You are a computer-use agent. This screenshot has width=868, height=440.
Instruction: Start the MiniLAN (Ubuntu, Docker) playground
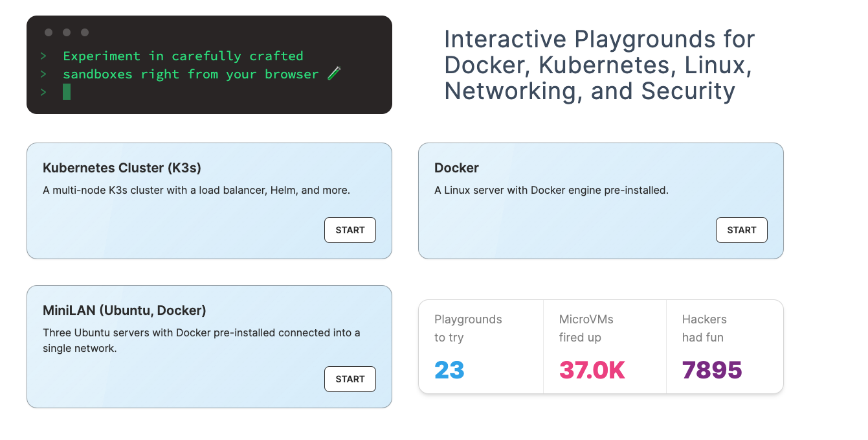pyautogui.click(x=350, y=379)
